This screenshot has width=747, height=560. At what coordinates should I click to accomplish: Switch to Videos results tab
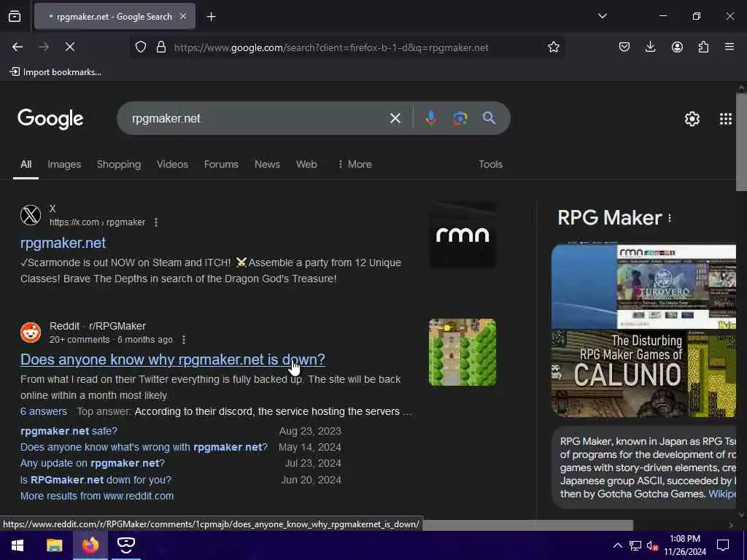172,164
